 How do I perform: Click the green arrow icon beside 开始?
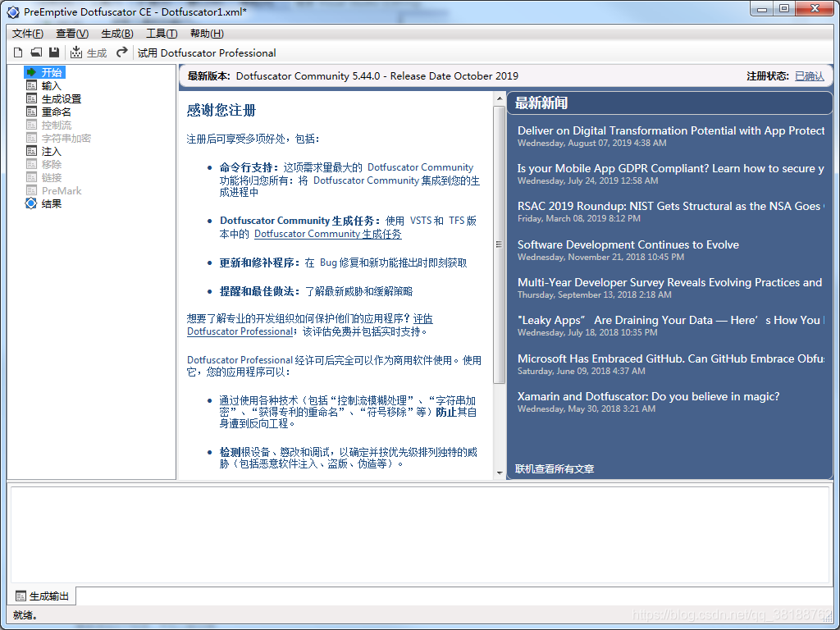point(31,72)
